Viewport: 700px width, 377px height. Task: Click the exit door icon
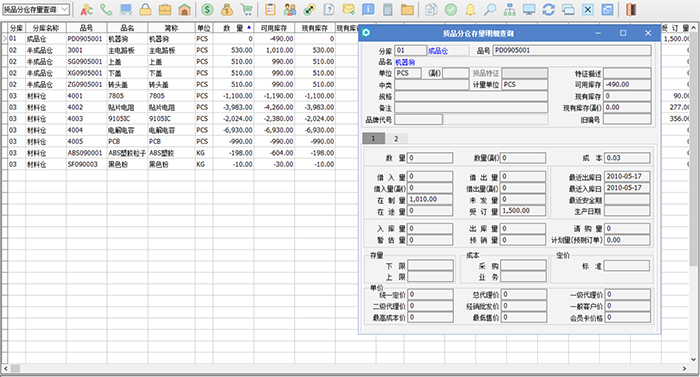(x=630, y=9)
